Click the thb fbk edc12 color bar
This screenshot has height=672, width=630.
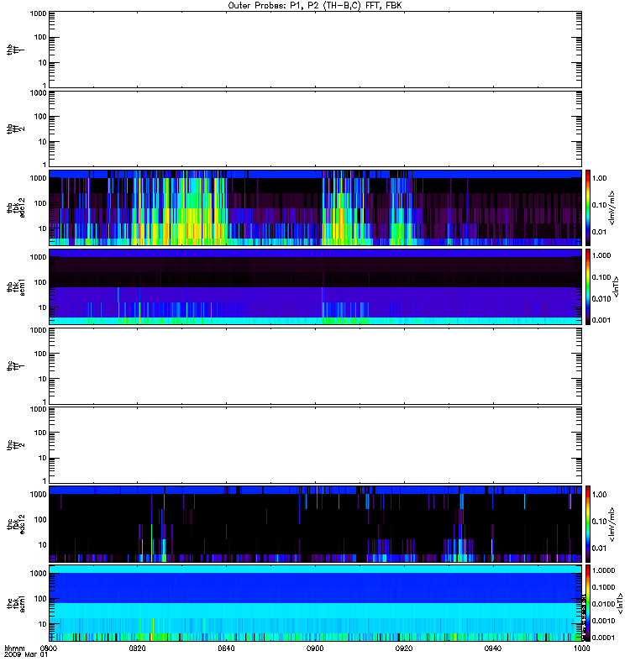[588, 207]
